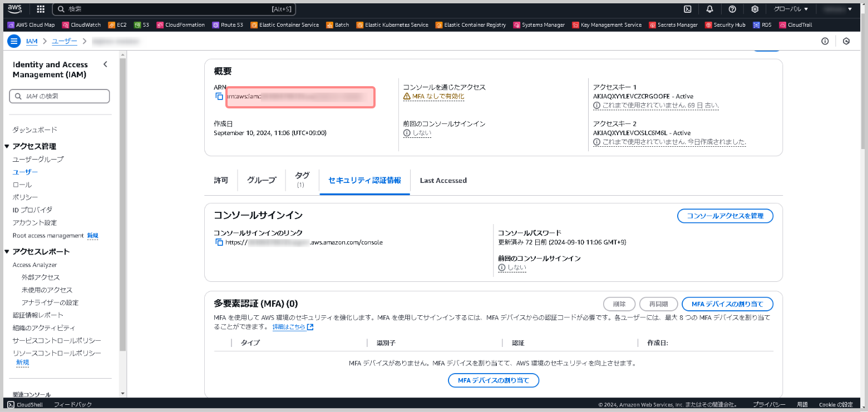Open 未使用のアクセス in sidebar
The width and height of the screenshot is (868, 412).
[47, 290]
